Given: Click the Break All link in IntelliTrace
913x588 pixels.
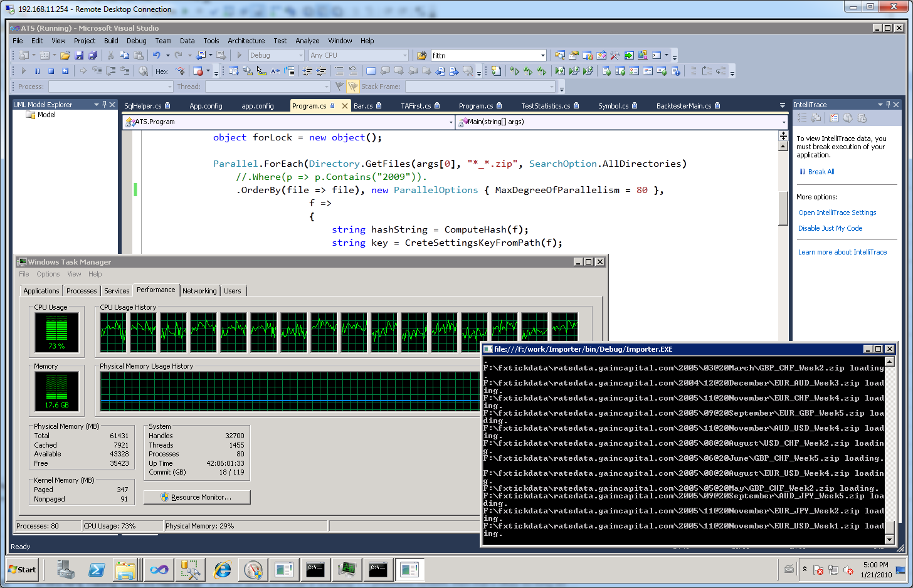Looking at the screenshot, I should coord(821,172).
